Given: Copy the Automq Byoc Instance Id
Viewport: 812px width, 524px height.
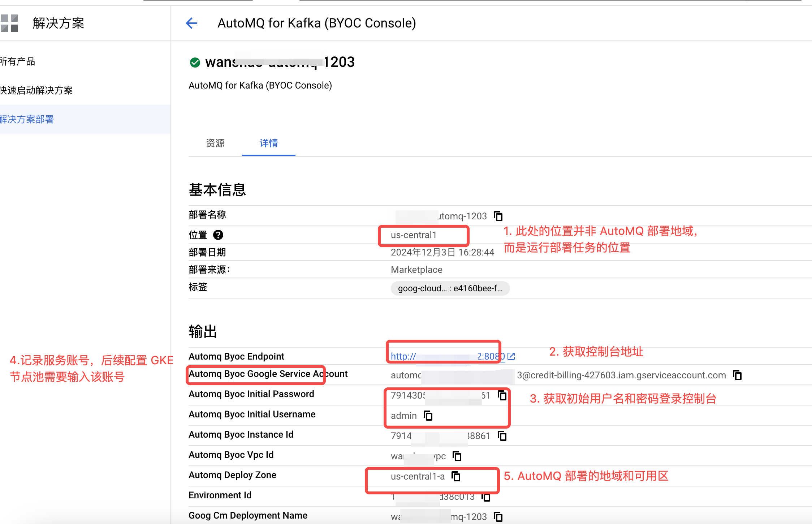Looking at the screenshot, I should pos(502,436).
